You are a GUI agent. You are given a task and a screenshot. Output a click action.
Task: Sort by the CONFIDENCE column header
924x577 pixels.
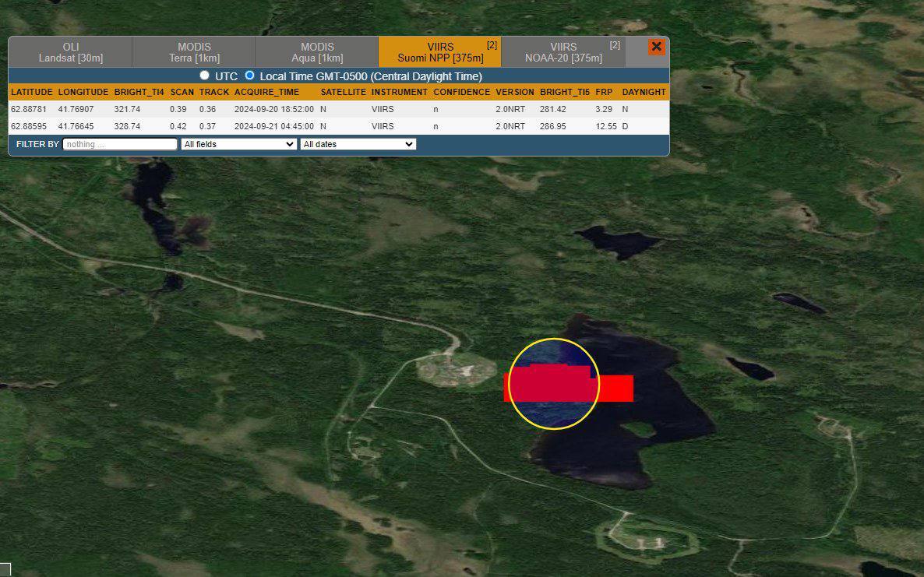tap(462, 92)
